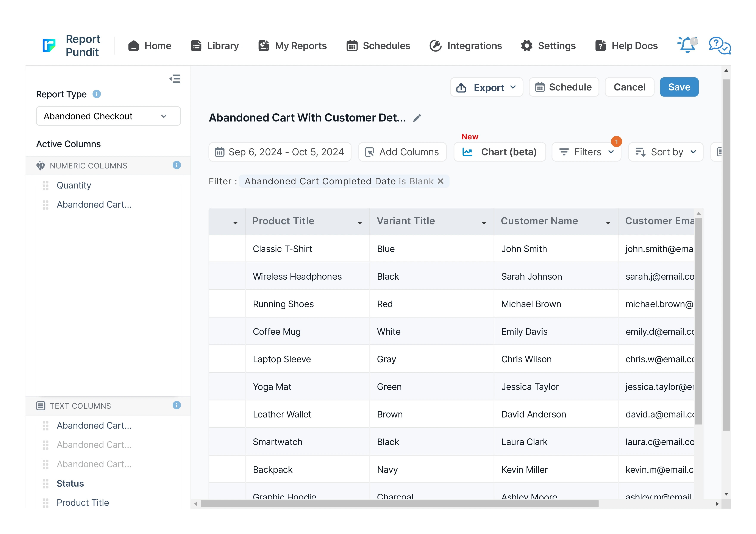The image size is (756, 534).
Task: Open the Filters dropdown
Action: point(586,152)
